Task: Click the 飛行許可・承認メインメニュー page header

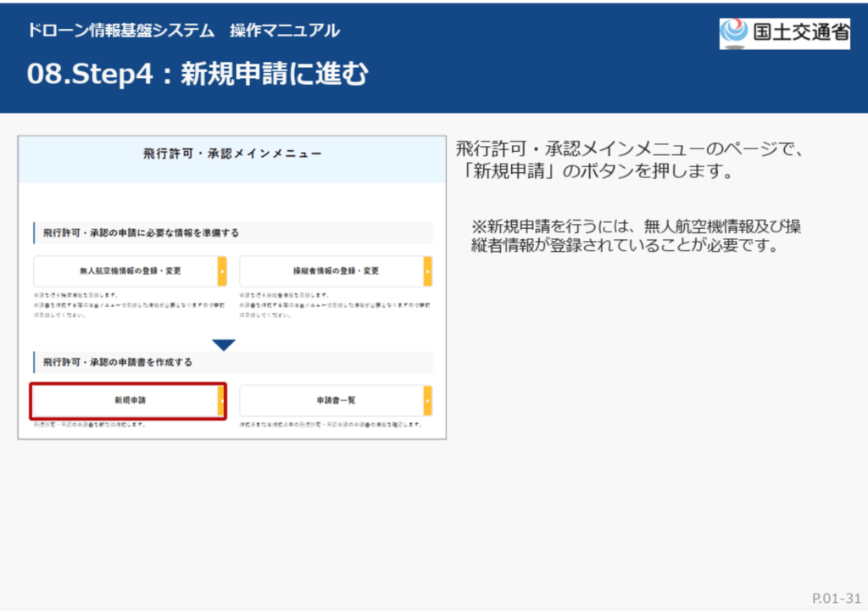Action: [x=232, y=154]
